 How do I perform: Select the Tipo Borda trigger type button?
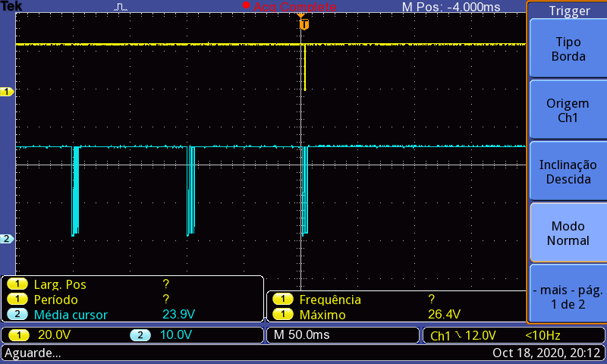point(568,49)
